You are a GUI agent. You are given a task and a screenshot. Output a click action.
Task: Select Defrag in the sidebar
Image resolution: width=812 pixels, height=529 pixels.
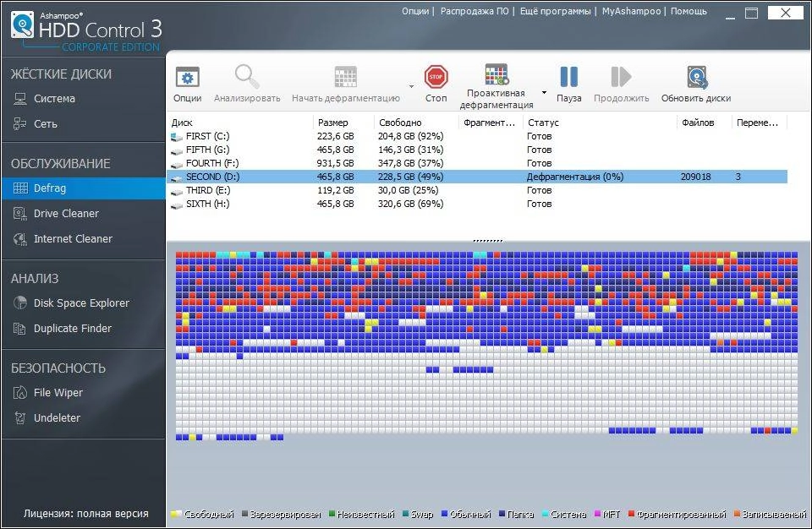click(x=83, y=188)
